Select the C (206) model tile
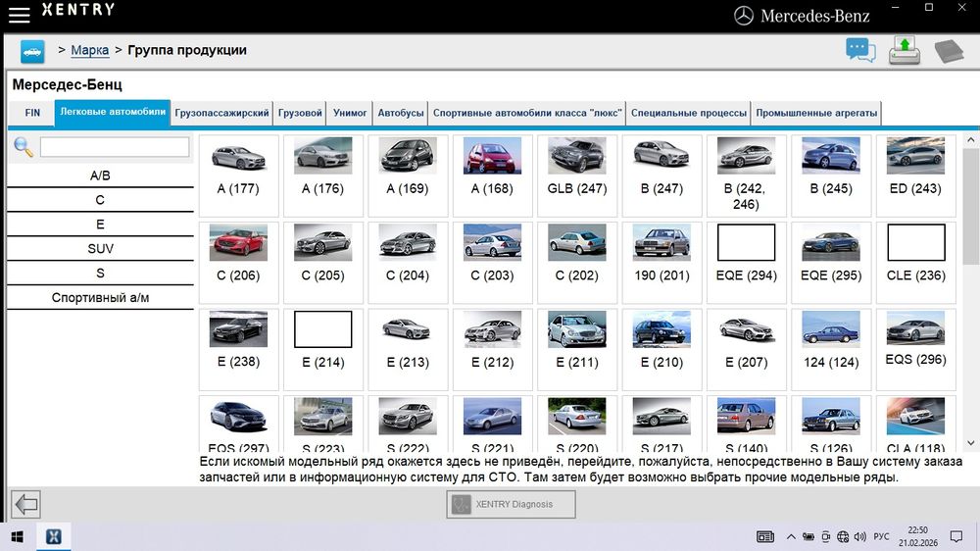Image resolution: width=980 pixels, height=551 pixels. click(239, 263)
